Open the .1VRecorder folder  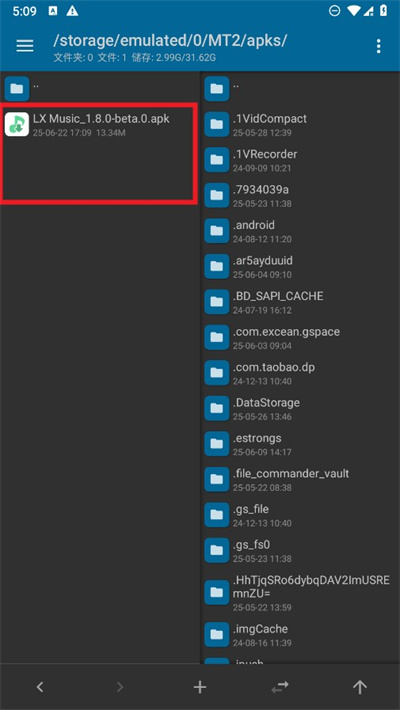(x=300, y=159)
